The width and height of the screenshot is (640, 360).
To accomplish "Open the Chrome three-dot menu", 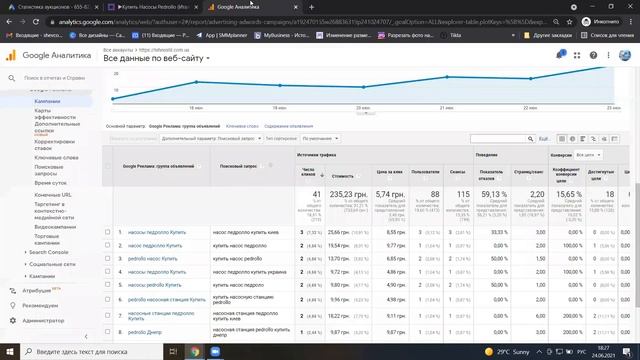I will 631,22.
